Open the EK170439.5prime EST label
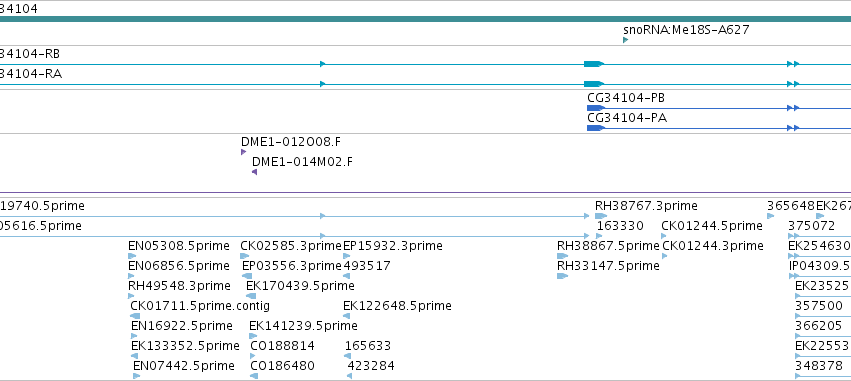Image resolution: width=851 pixels, height=381 pixels. [x=300, y=285]
